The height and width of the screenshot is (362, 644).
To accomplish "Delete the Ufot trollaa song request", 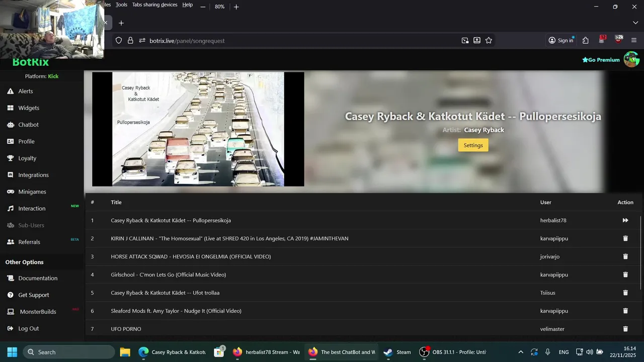I will pos(625,293).
